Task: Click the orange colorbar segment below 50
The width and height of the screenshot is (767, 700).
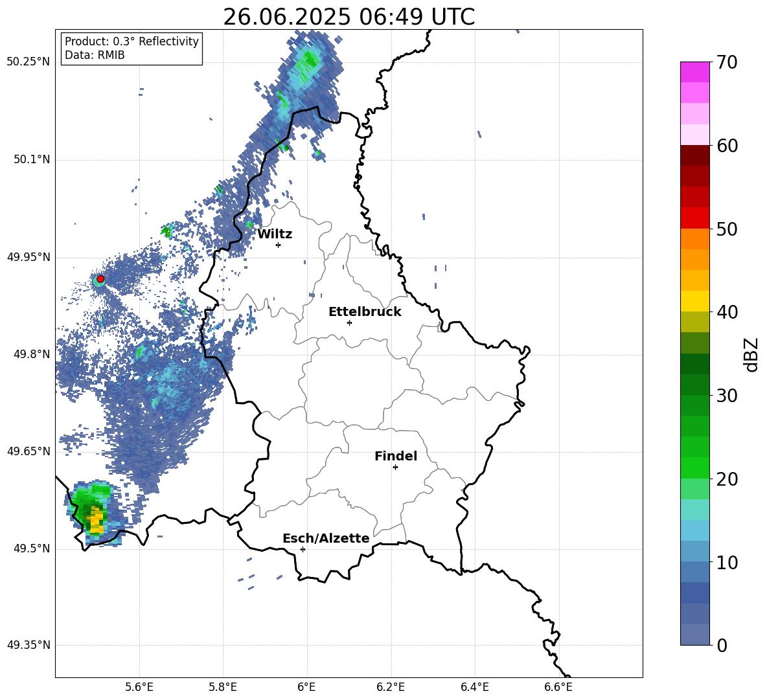Action: [694, 239]
